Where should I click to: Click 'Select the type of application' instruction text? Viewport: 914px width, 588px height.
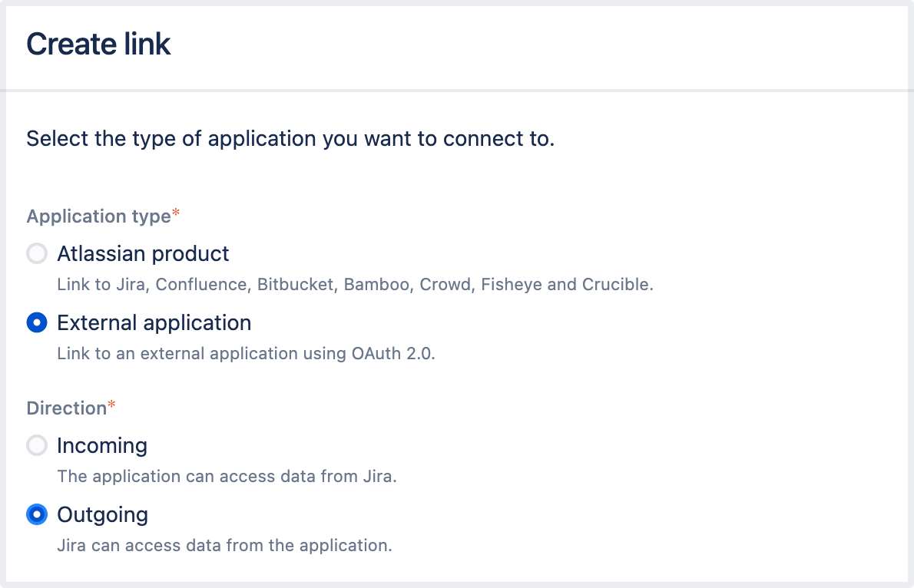tap(290, 139)
